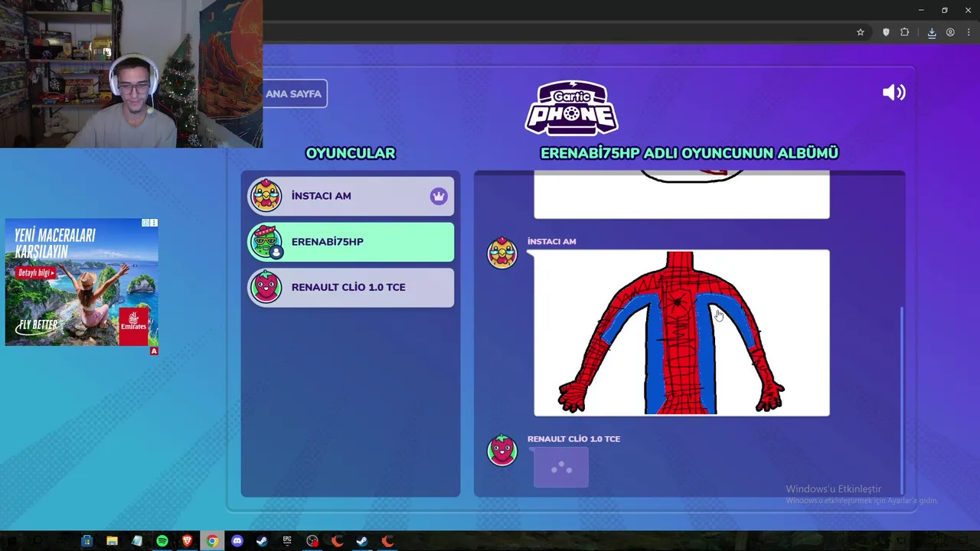The height and width of the screenshot is (551, 980).
Task: Open File Explorer from the taskbar
Action: pos(112,541)
